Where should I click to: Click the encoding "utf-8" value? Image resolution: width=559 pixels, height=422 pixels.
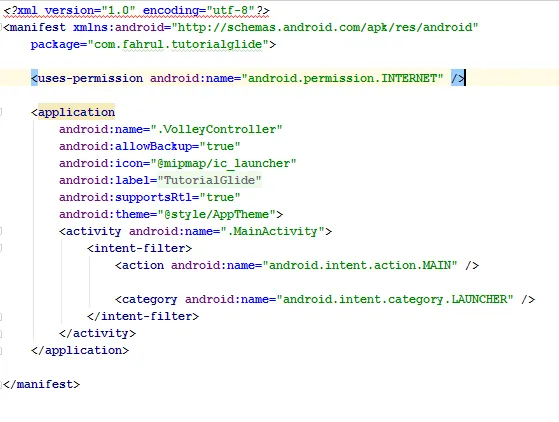(x=230, y=10)
